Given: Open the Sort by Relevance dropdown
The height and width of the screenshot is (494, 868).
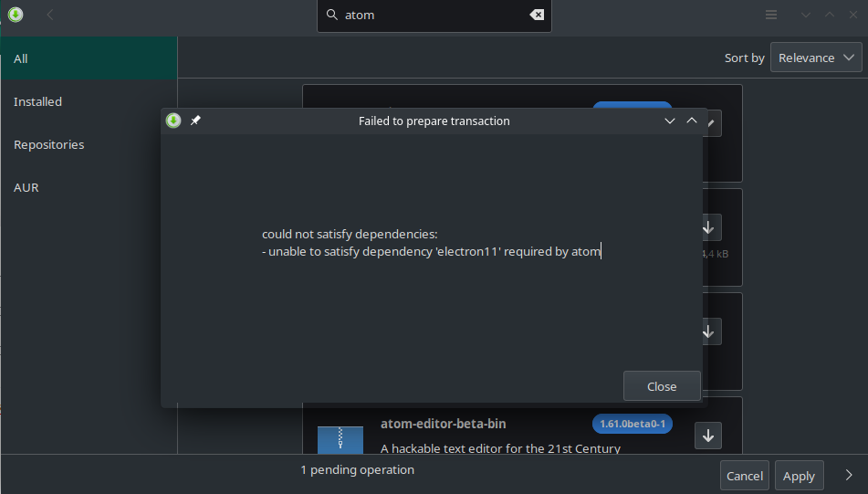Looking at the screenshot, I should pyautogui.click(x=816, y=58).
